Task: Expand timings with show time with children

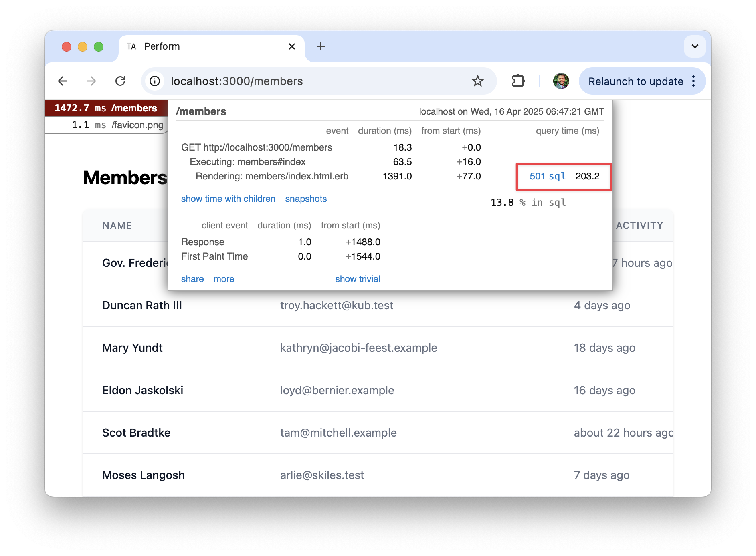Action: [228, 199]
